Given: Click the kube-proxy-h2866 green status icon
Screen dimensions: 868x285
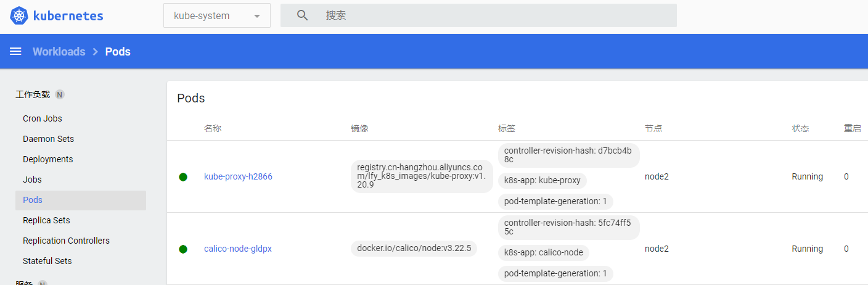Looking at the screenshot, I should click(183, 177).
